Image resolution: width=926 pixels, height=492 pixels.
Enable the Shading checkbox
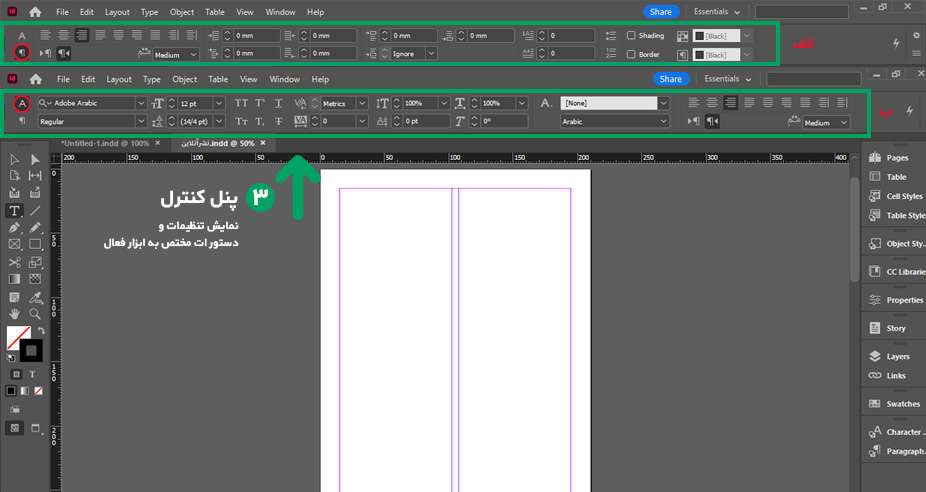(631, 35)
